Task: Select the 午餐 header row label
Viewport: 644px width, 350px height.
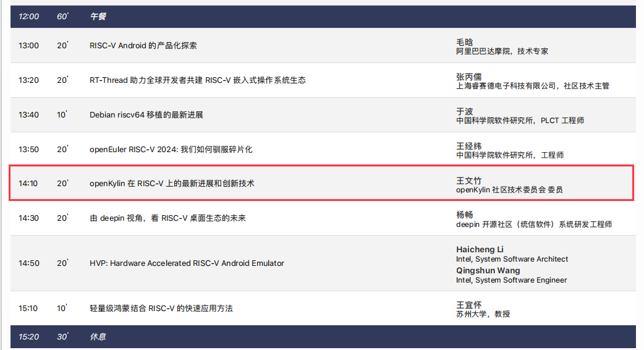Action: [x=98, y=17]
